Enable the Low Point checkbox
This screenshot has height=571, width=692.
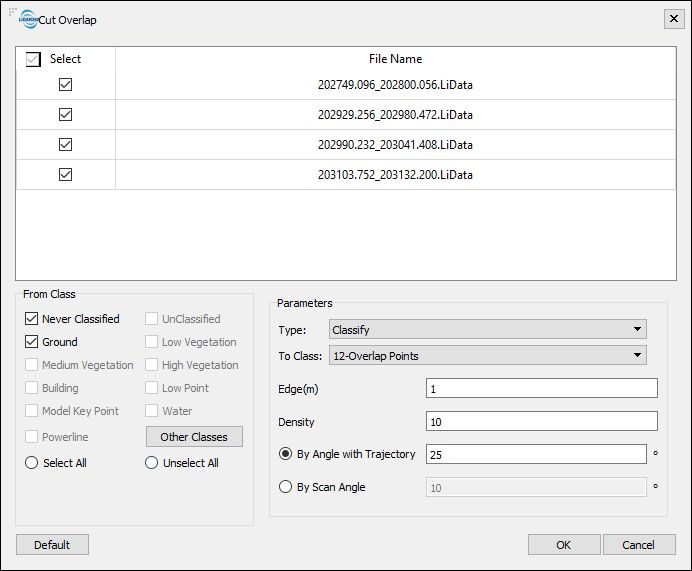click(x=151, y=387)
